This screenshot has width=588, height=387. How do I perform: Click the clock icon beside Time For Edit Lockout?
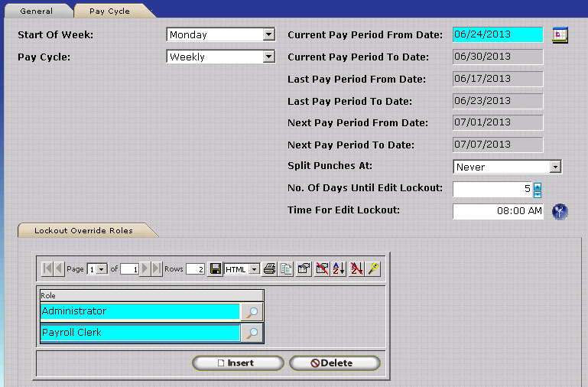click(560, 212)
